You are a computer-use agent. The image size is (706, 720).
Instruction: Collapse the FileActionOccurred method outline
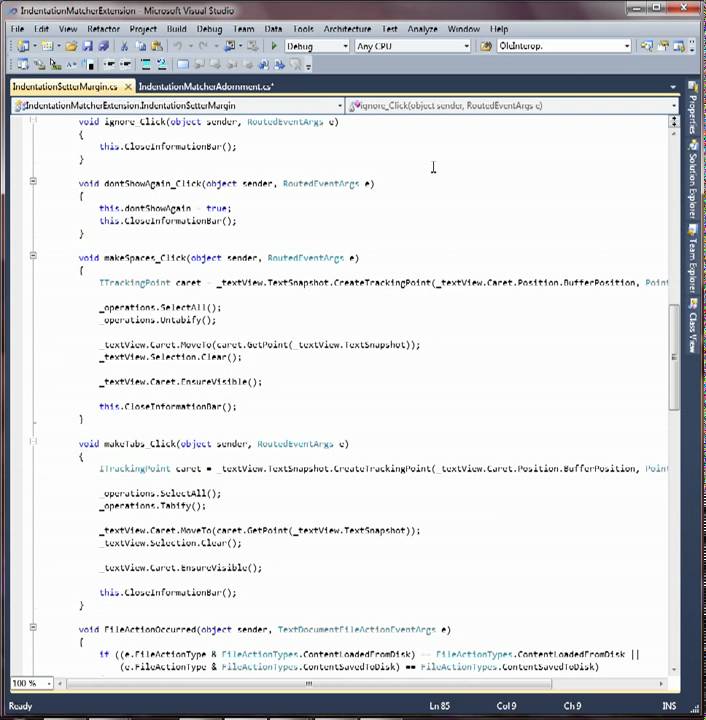coord(33,627)
